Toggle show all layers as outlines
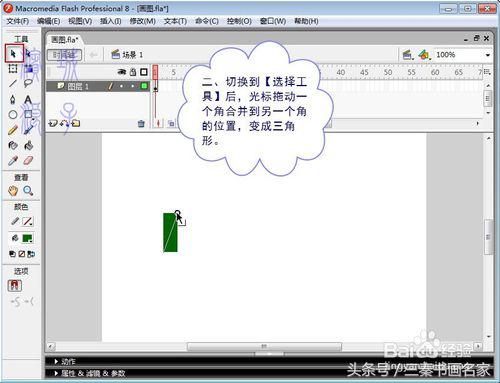500x383 pixels. [144, 72]
